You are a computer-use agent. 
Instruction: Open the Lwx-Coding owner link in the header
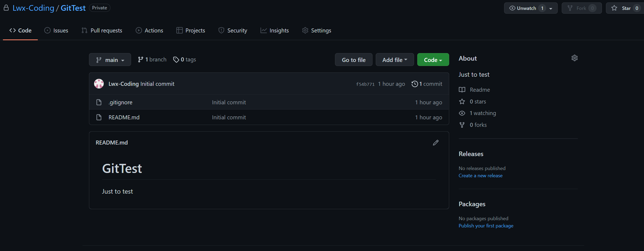33,8
